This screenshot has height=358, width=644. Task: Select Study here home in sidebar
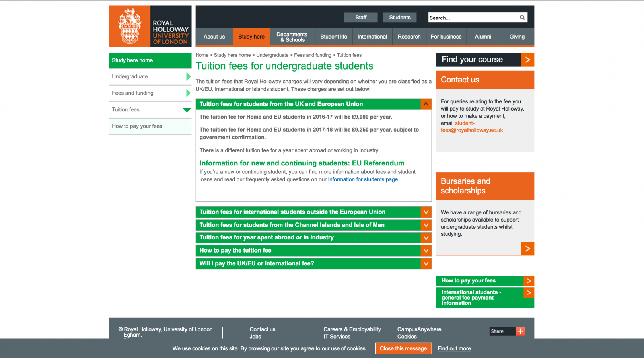pyautogui.click(x=150, y=60)
